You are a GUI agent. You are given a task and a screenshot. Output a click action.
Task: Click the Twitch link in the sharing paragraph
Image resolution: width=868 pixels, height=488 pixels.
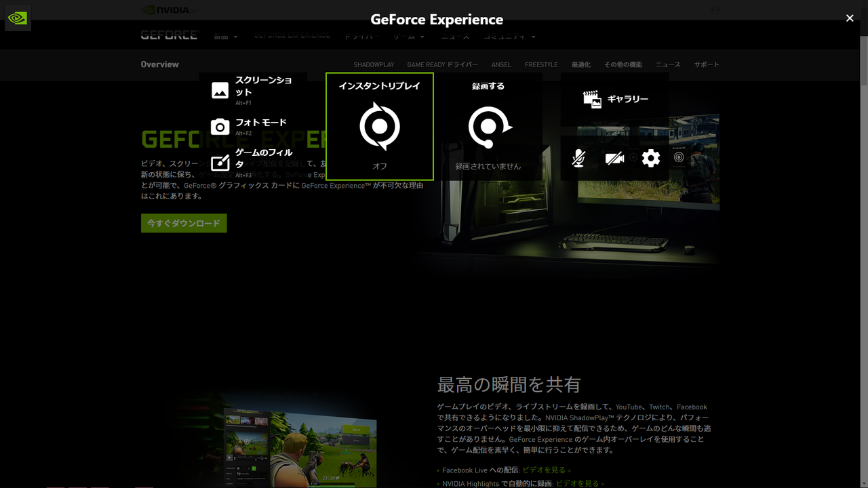point(659,407)
